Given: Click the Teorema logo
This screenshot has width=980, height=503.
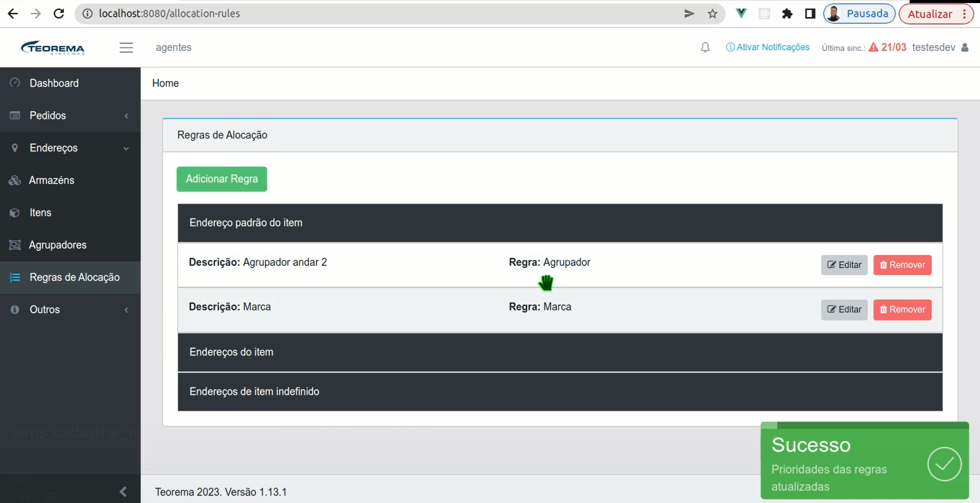Looking at the screenshot, I should (x=53, y=47).
